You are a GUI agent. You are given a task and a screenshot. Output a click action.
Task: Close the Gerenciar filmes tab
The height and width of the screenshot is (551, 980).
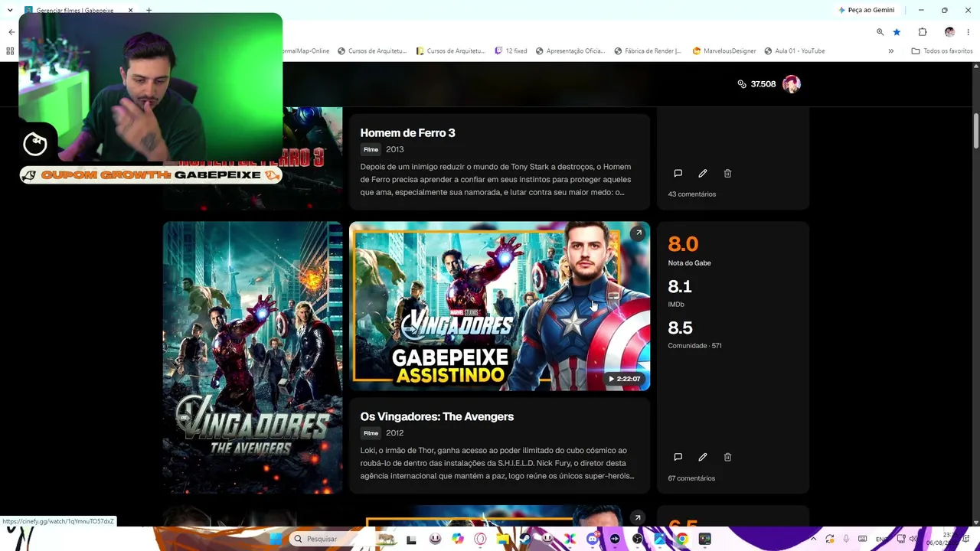pyautogui.click(x=130, y=10)
